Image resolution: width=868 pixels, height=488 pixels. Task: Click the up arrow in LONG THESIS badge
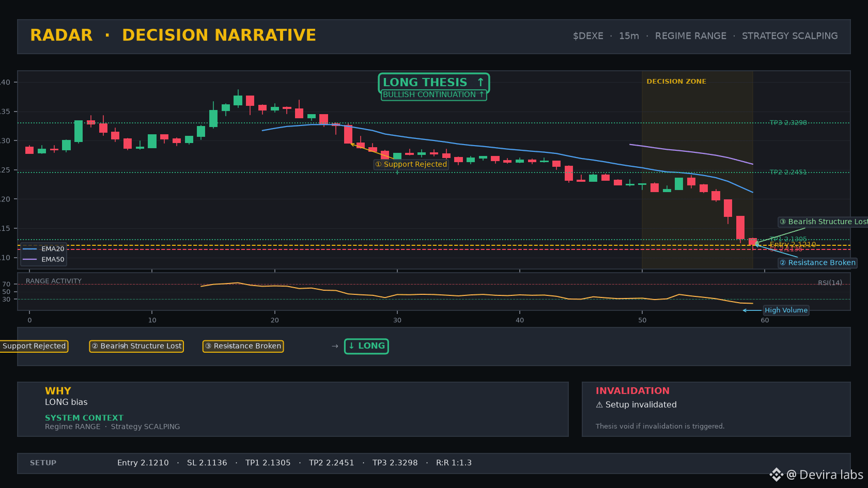click(x=481, y=82)
